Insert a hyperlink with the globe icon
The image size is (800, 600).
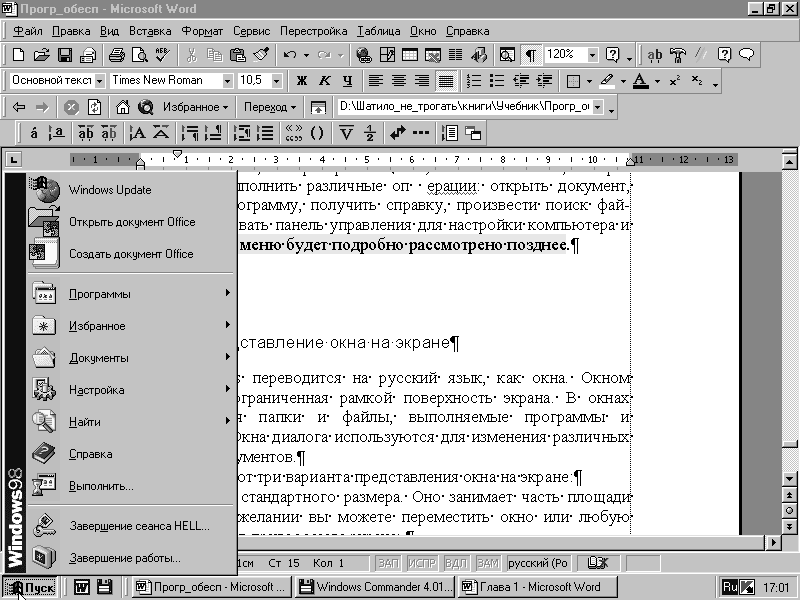364,55
